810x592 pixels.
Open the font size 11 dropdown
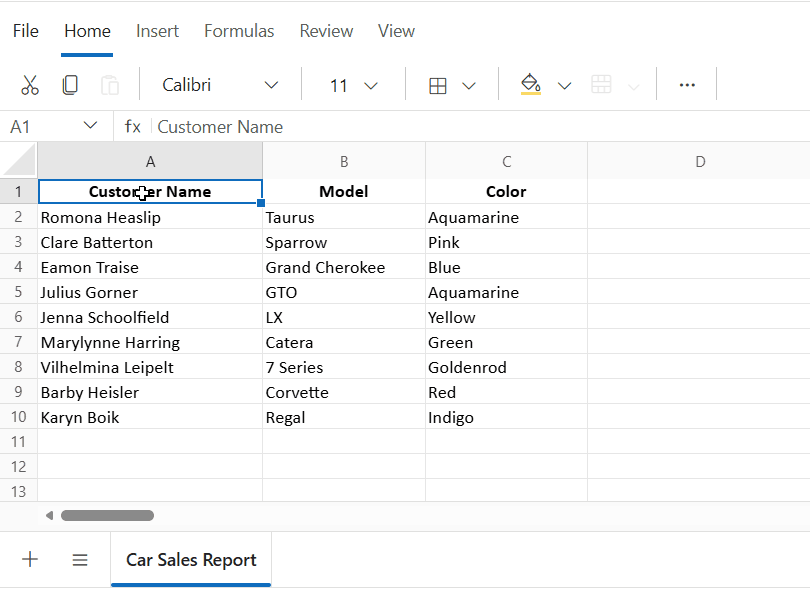[x=371, y=85]
